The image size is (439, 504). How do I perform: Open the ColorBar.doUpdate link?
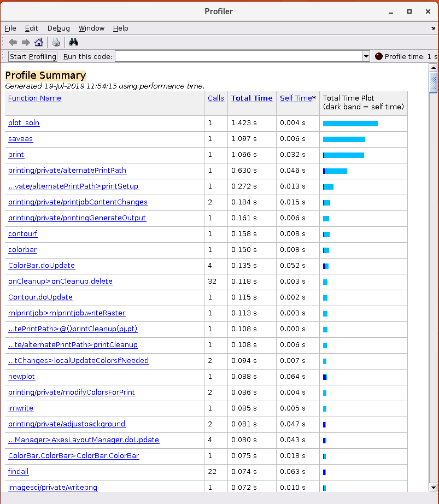click(42, 266)
